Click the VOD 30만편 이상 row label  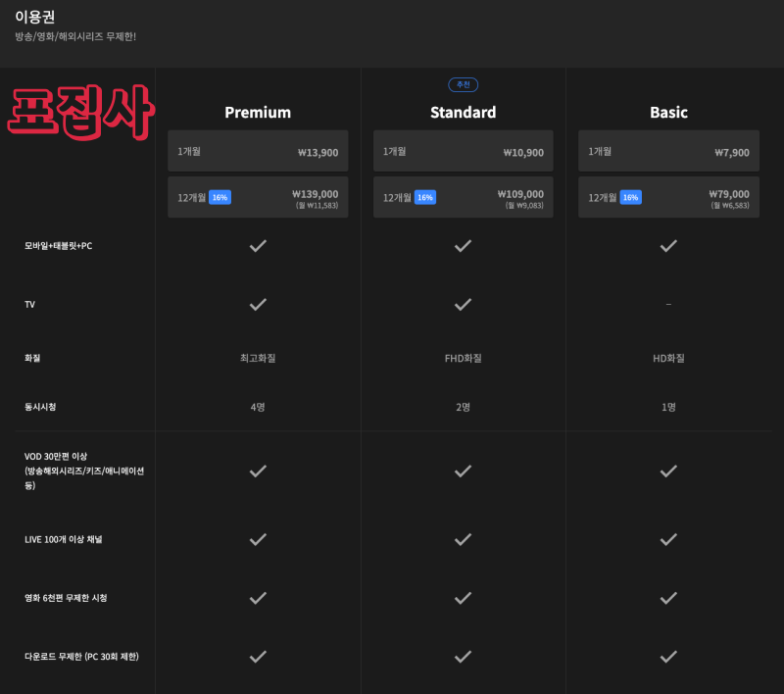click(84, 471)
